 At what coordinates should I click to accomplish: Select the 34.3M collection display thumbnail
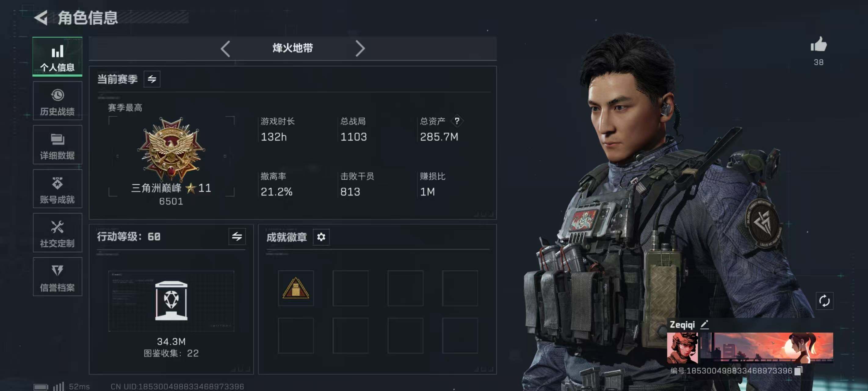(x=171, y=301)
